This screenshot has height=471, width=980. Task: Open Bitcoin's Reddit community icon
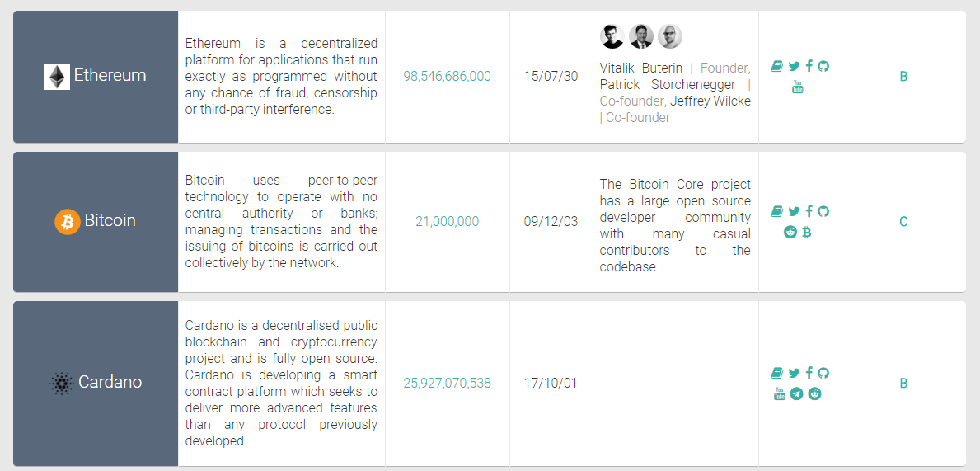tap(790, 233)
